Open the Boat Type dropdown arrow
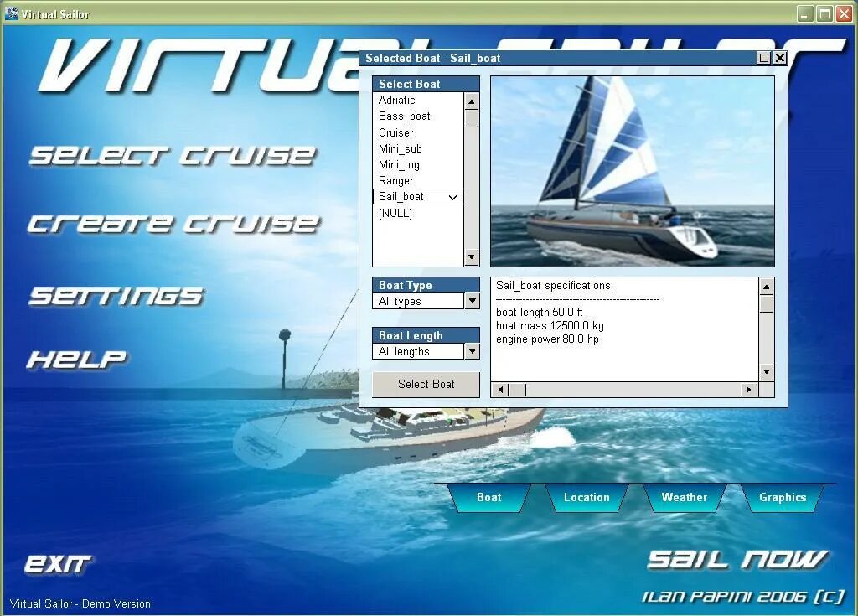Screen dimensions: 858x616 (472, 301)
